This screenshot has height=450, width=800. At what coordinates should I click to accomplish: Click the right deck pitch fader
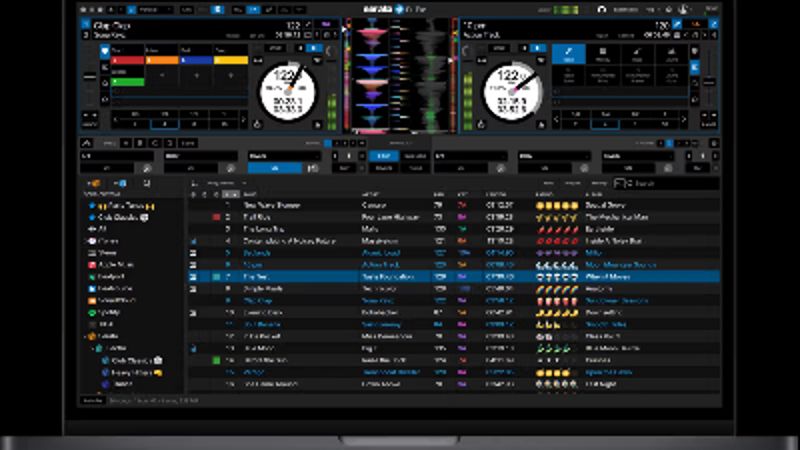point(709,82)
